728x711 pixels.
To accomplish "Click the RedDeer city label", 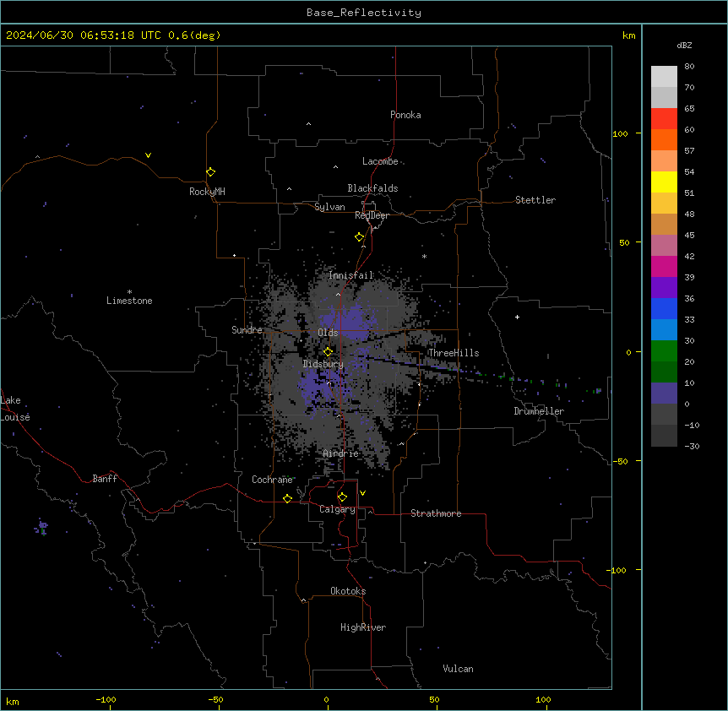I will [x=372, y=215].
